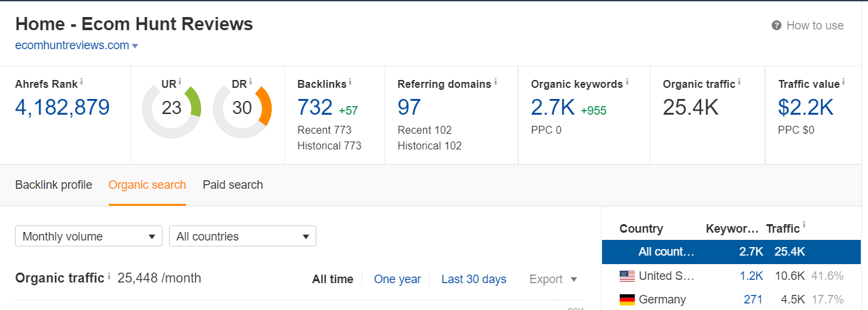Image resolution: width=868 pixels, height=310 pixels.
Task: Click the 1.2K keywords for United States
Action: coord(751,276)
